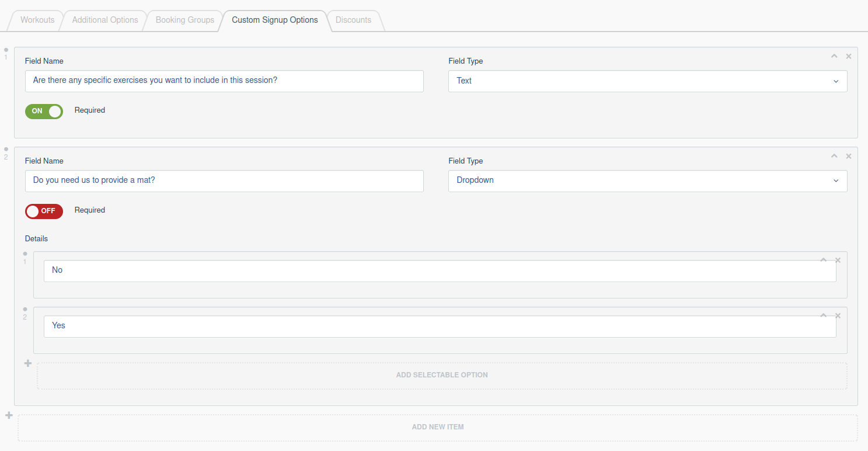Screen dimensions: 868x451
Task: Grab the drag handle dot of item 2
Action: (x=6, y=149)
